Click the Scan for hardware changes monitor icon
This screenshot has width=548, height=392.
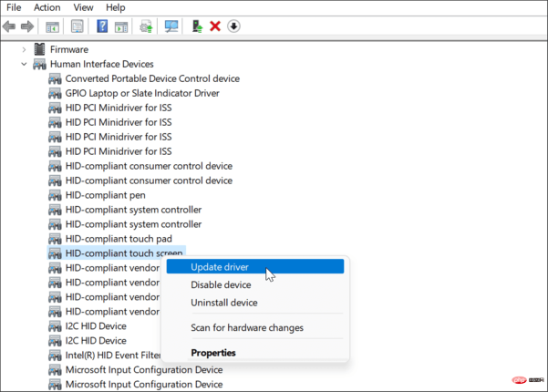[x=171, y=26]
